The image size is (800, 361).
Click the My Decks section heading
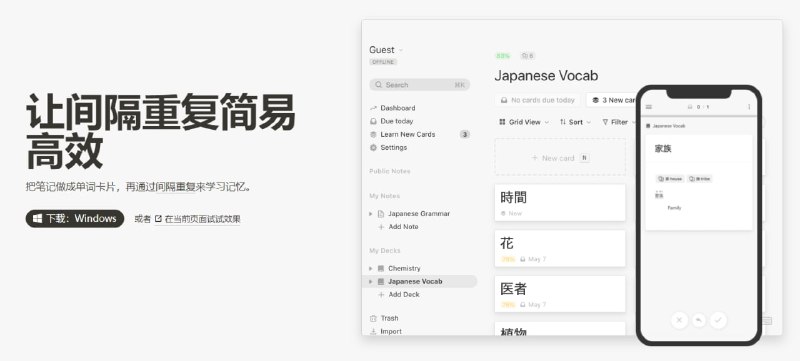pos(385,250)
